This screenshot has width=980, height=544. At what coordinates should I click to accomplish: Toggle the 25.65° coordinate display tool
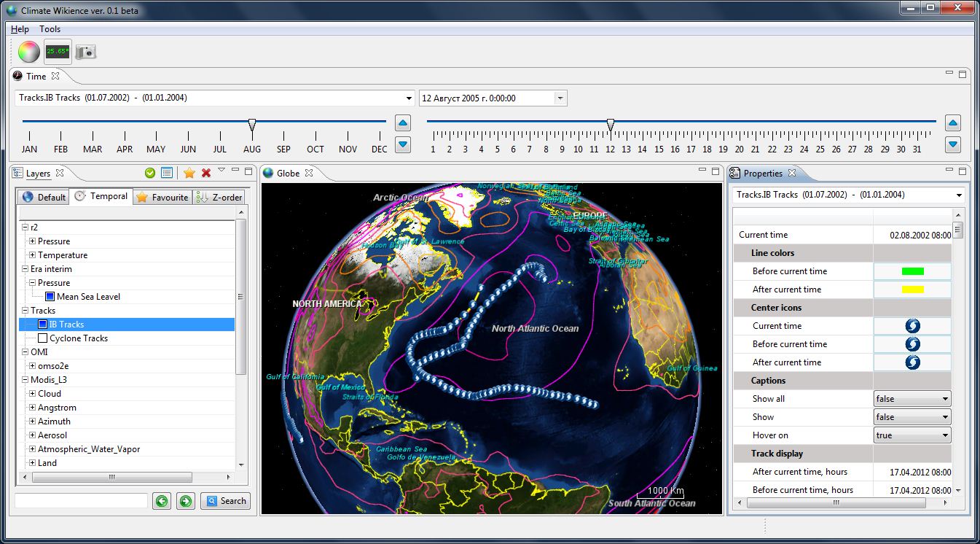point(58,52)
